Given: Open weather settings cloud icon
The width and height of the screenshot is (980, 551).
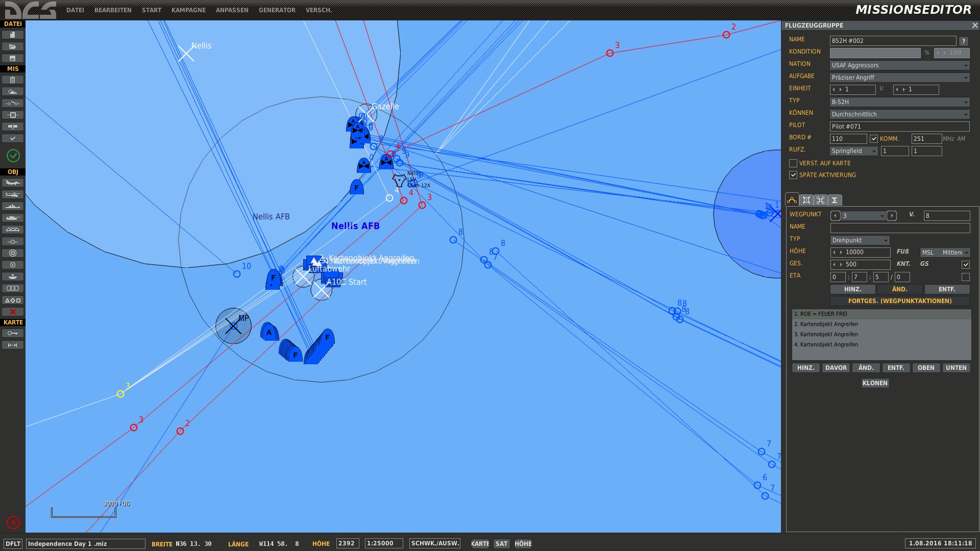Looking at the screenshot, I should click(x=13, y=91).
